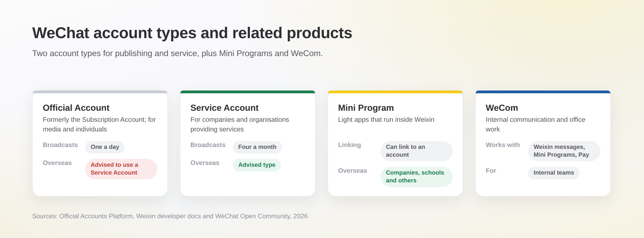The width and height of the screenshot is (644, 238).
Task: Click Overseas label in Mini Program card
Action: (x=353, y=170)
